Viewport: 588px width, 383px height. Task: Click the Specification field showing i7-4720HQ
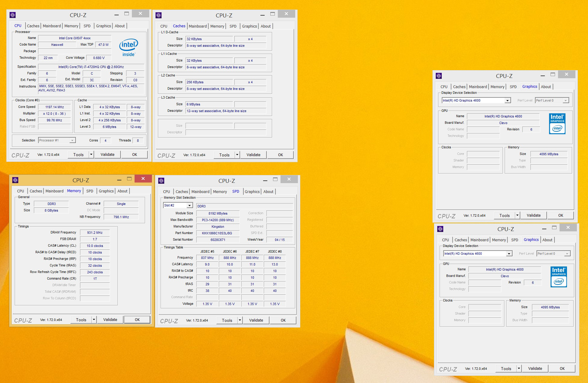pos(91,67)
